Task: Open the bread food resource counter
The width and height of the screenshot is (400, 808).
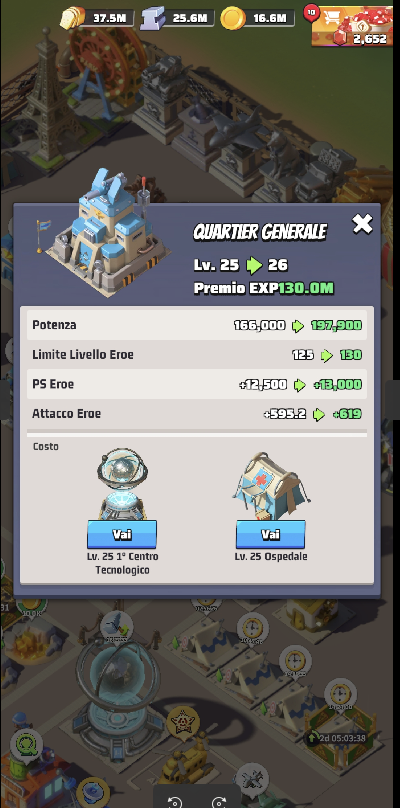Action: tap(96, 18)
